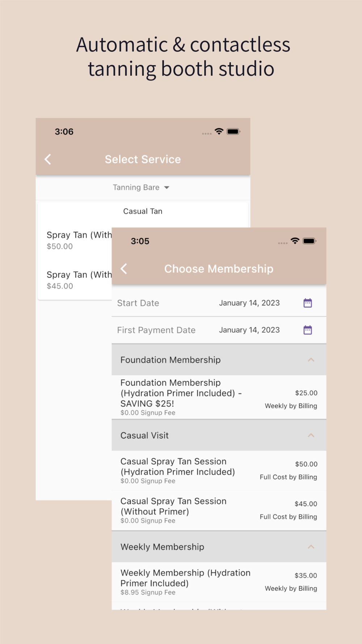Tap battery icon beside the 3:05 clock
The image size is (362, 644).
(x=310, y=241)
